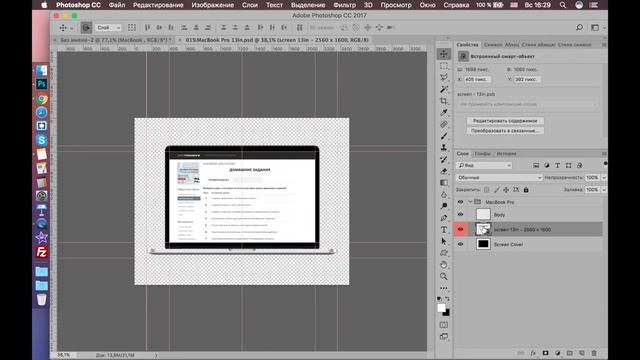This screenshot has height=360, width=640.
Task: Open the Auto-Select Layer dropdown
Action: [108, 28]
